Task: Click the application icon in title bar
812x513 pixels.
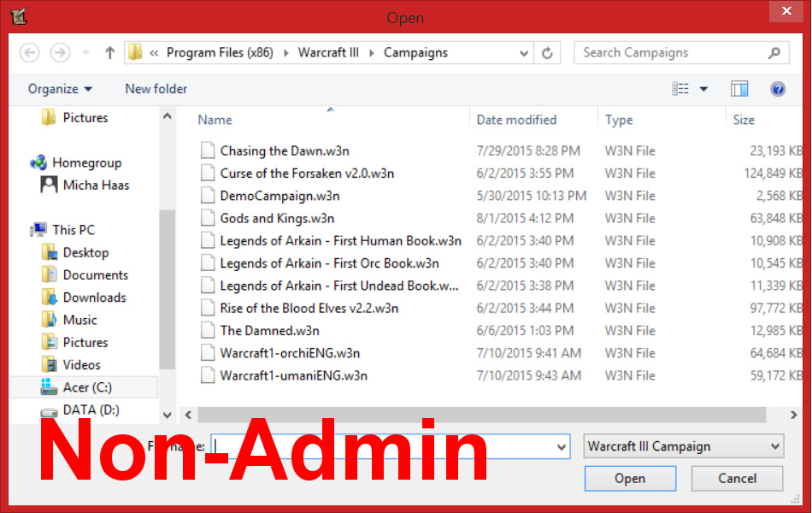Action: (x=19, y=16)
